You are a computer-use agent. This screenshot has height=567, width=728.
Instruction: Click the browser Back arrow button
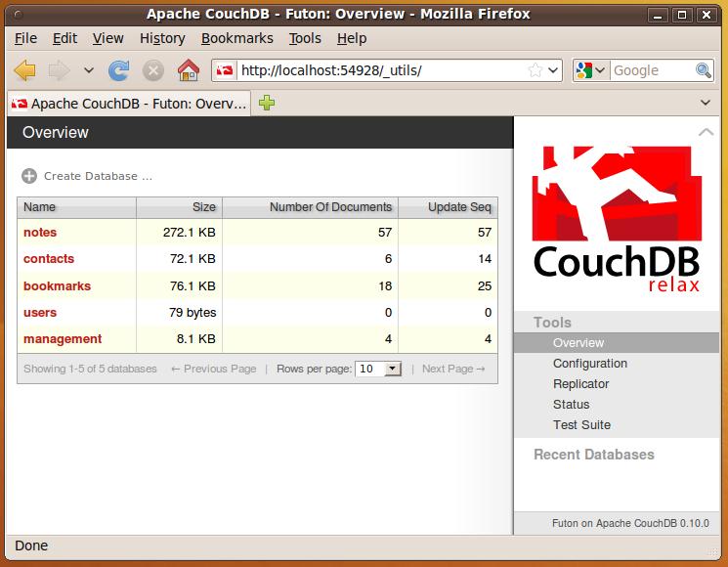(25, 70)
